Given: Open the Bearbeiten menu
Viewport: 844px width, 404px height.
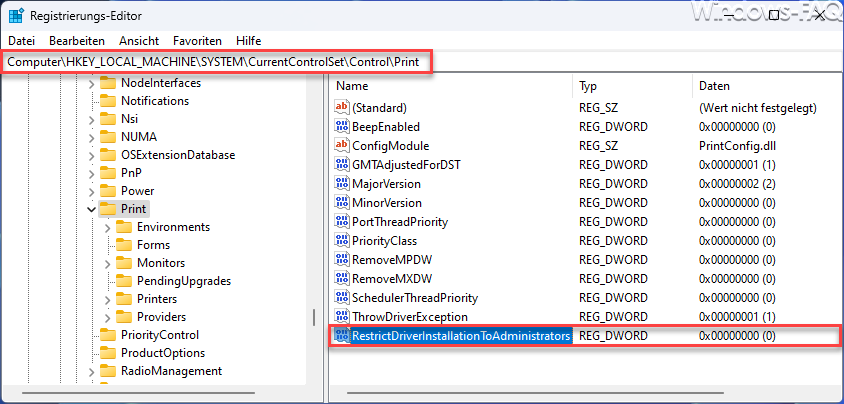Looking at the screenshot, I should [x=77, y=41].
